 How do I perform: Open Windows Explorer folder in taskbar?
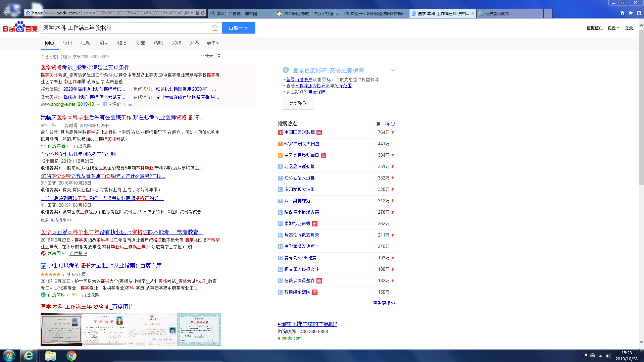[50, 356]
